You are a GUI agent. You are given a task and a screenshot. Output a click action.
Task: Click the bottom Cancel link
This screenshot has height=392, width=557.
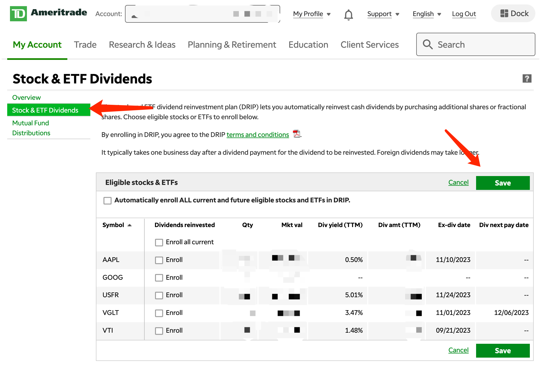click(458, 350)
